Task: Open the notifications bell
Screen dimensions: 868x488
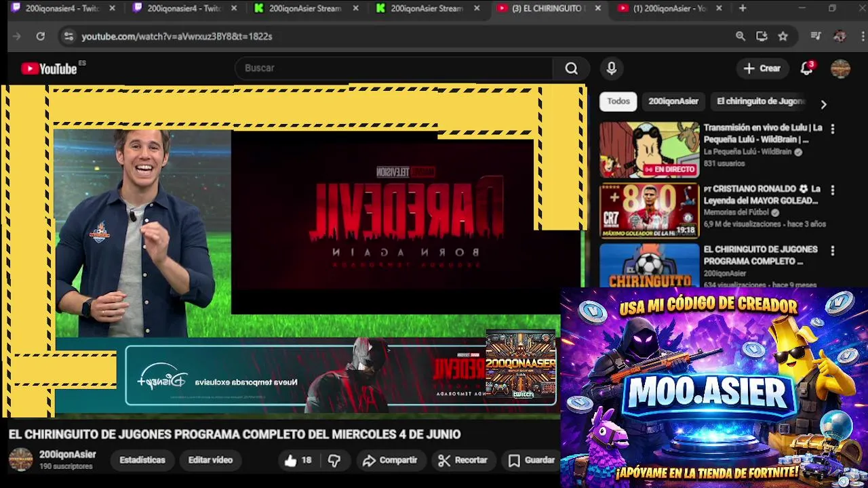Action: (806, 68)
